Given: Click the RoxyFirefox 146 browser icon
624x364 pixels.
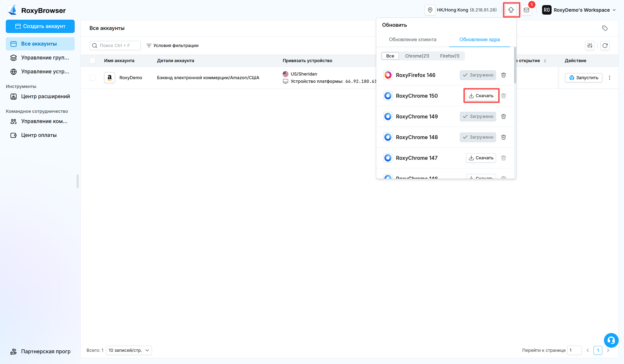Looking at the screenshot, I should coord(388,75).
